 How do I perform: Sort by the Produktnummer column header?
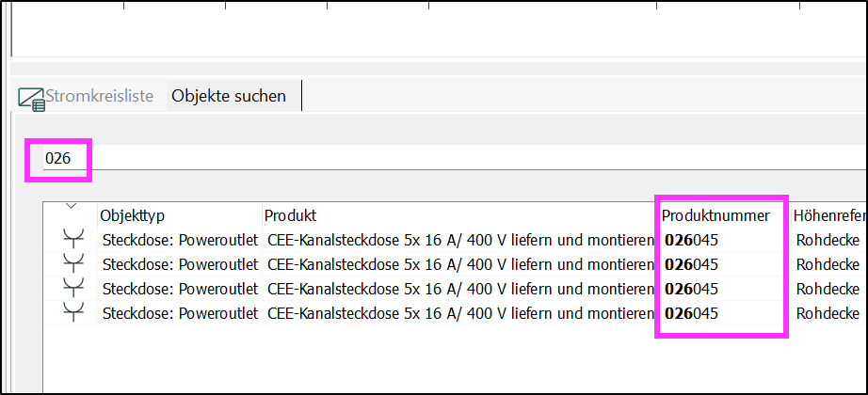715,215
